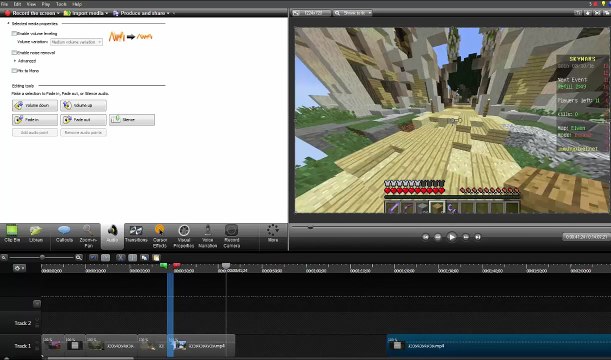611x360 pixels.
Task: Jump to next clip in preview
Action: pyautogui.click(x=478, y=237)
